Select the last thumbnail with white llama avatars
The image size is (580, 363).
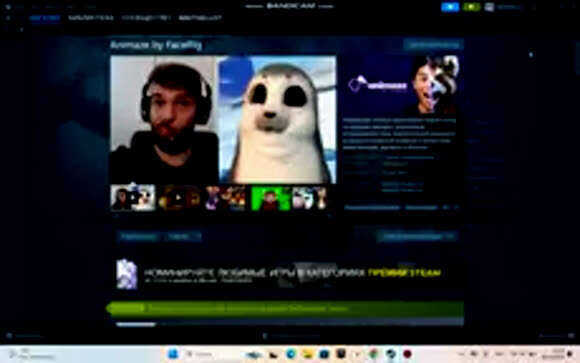click(310, 198)
